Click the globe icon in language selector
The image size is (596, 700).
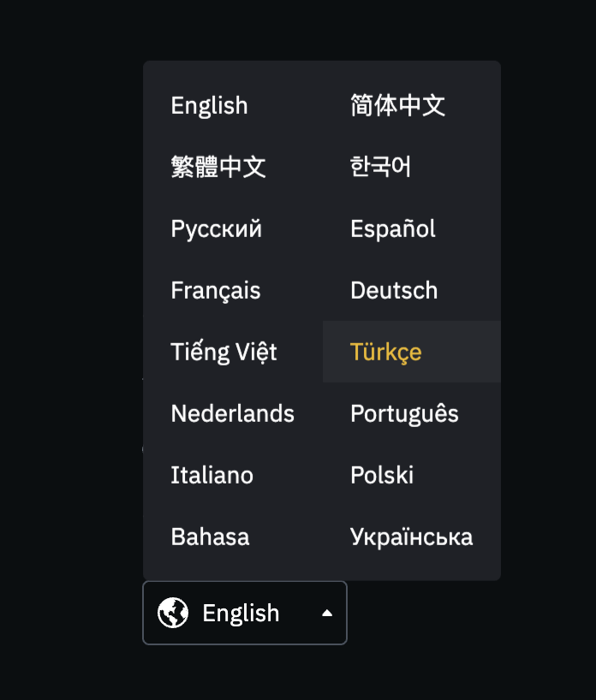(x=173, y=613)
